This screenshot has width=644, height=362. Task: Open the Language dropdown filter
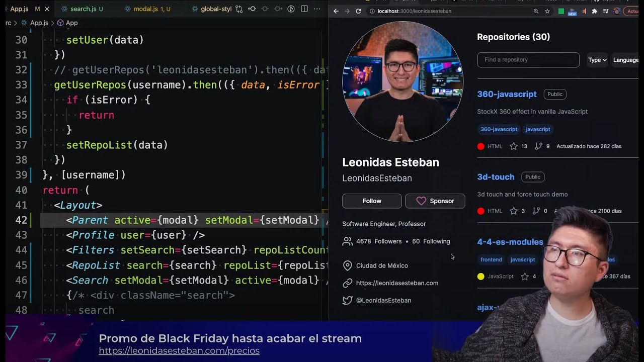(625, 60)
